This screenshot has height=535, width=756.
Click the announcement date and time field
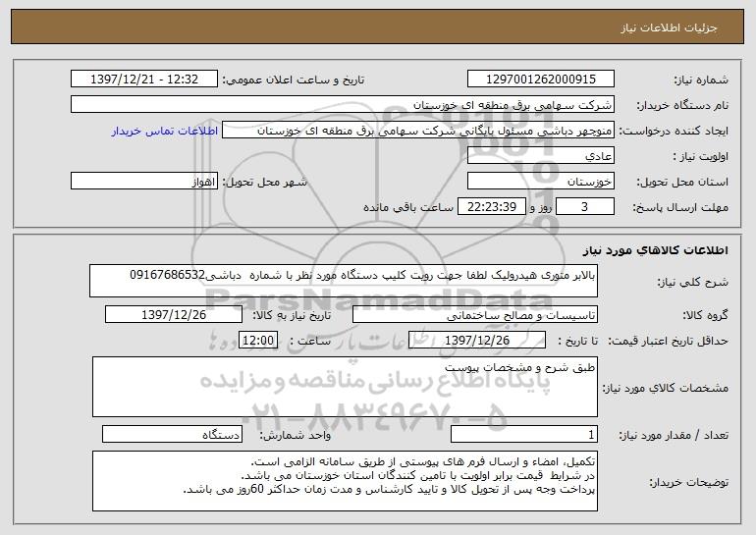[144, 80]
